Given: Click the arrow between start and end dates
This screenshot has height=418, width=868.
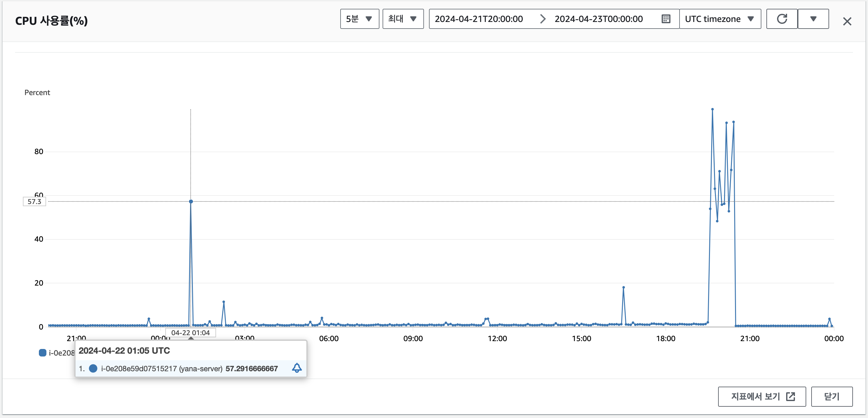Looking at the screenshot, I should tap(542, 19).
